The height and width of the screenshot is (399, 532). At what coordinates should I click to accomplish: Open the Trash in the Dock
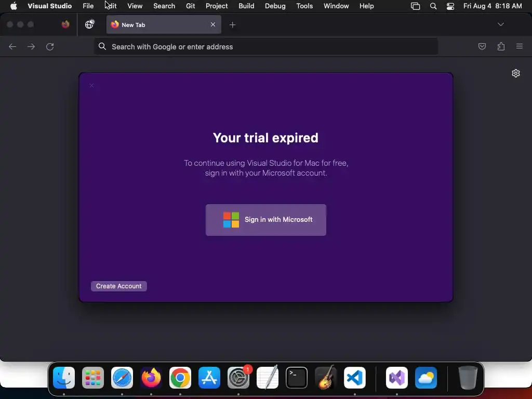pos(468,378)
